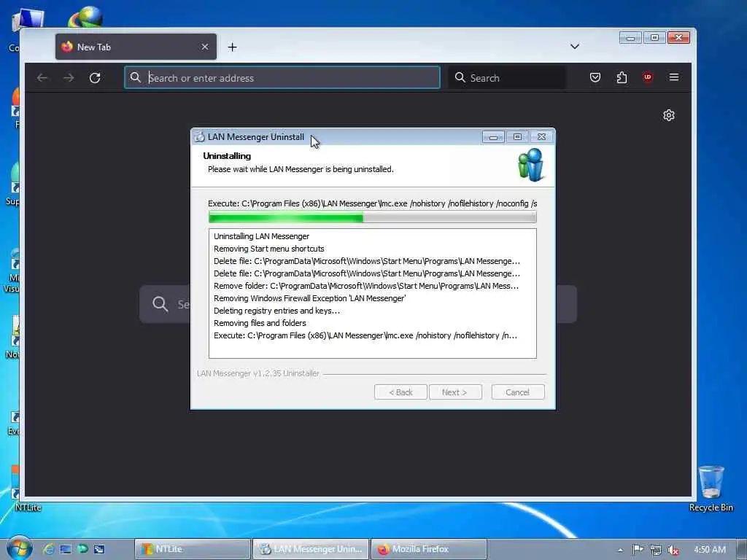Select 'Uninstalling LAN Messenger' log line

pos(262,236)
